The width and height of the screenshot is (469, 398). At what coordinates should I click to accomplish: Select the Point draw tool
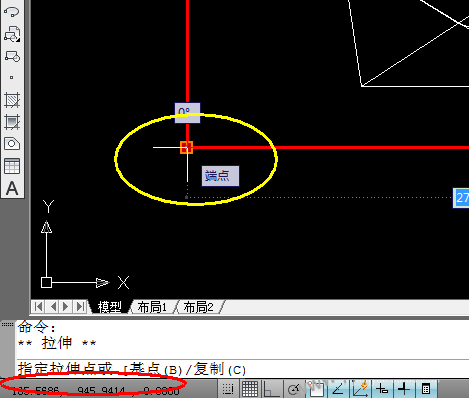12,78
